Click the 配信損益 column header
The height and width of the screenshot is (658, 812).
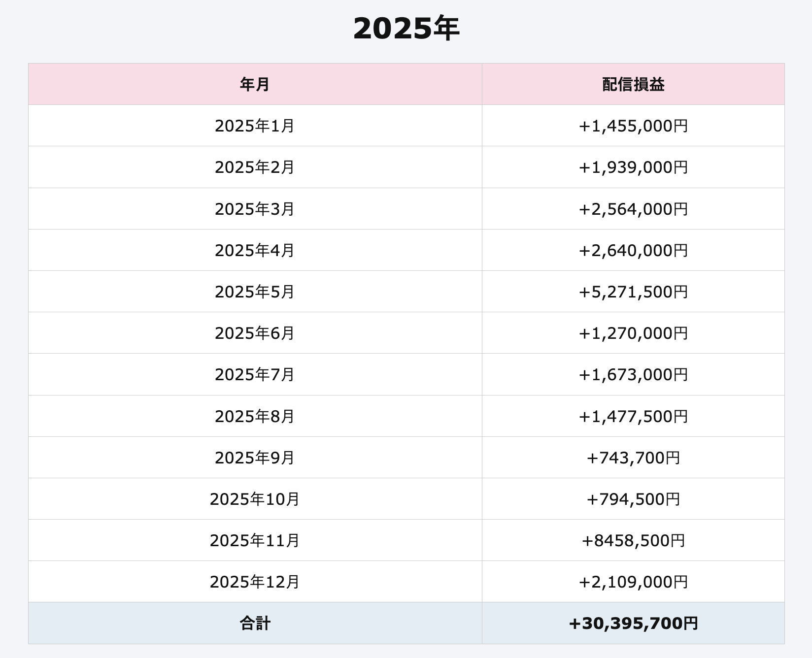tap(633, 84)
